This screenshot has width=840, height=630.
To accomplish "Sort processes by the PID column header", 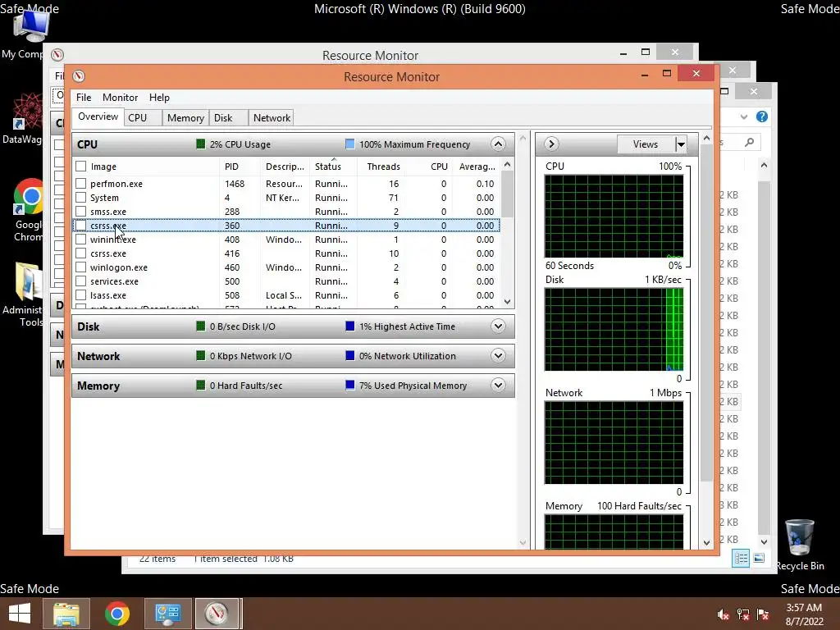I will 240,167.
